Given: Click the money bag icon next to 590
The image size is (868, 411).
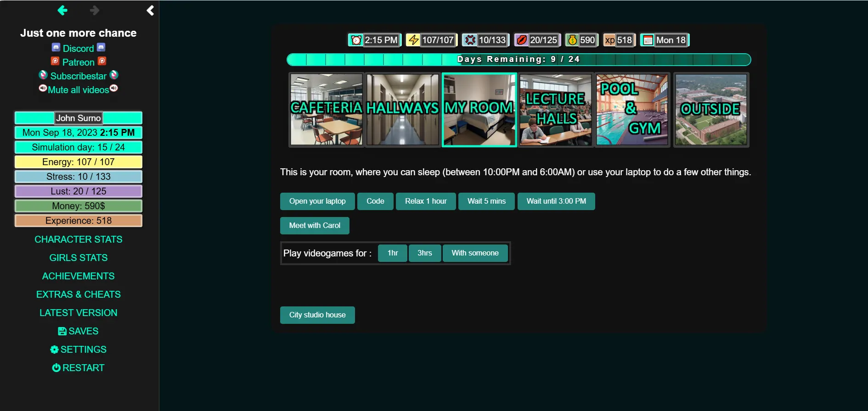Looking at the screenshot, I should pyautogui.click(x=572, y=40).
